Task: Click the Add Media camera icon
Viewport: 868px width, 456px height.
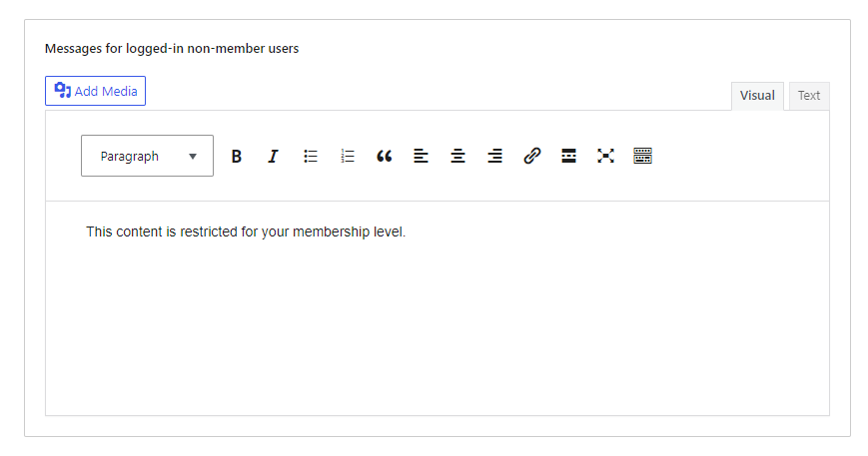Action: coord(63,90)
